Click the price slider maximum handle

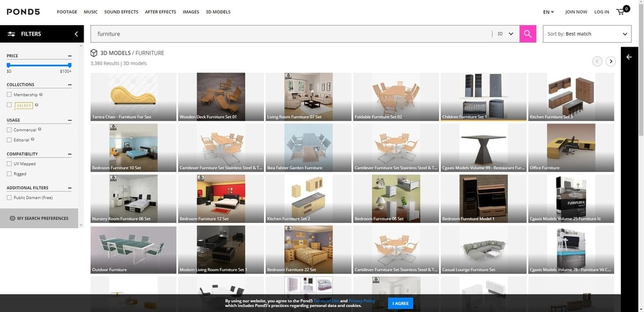click(x=70, y=65)
